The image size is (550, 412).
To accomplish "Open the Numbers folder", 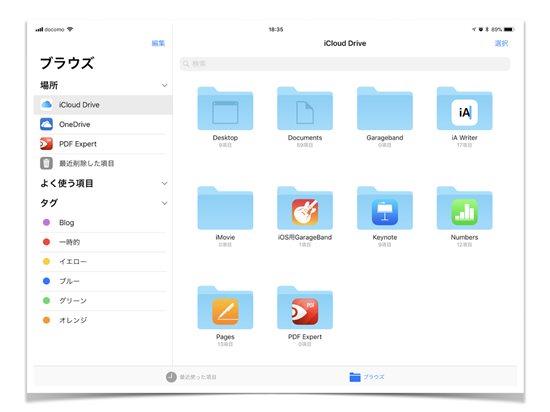I will coord(464,208).
